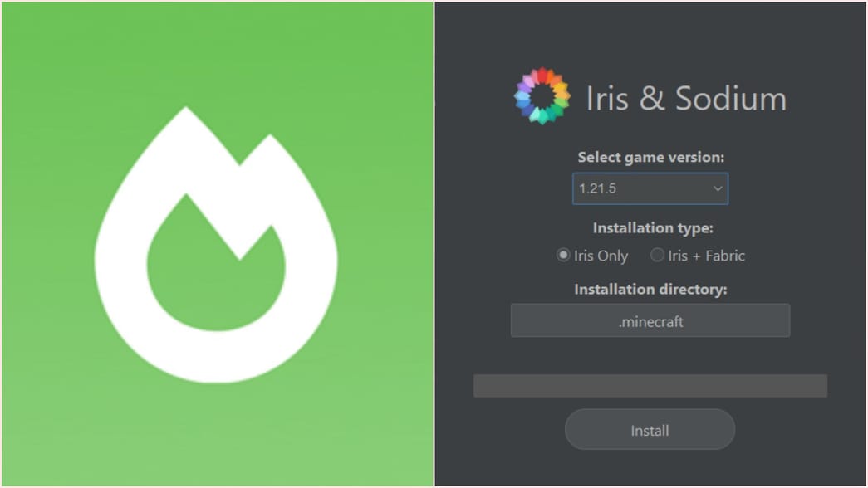Click the installation progress bar
The height and width of the screenshot is (488, 868).
(650, 385)
